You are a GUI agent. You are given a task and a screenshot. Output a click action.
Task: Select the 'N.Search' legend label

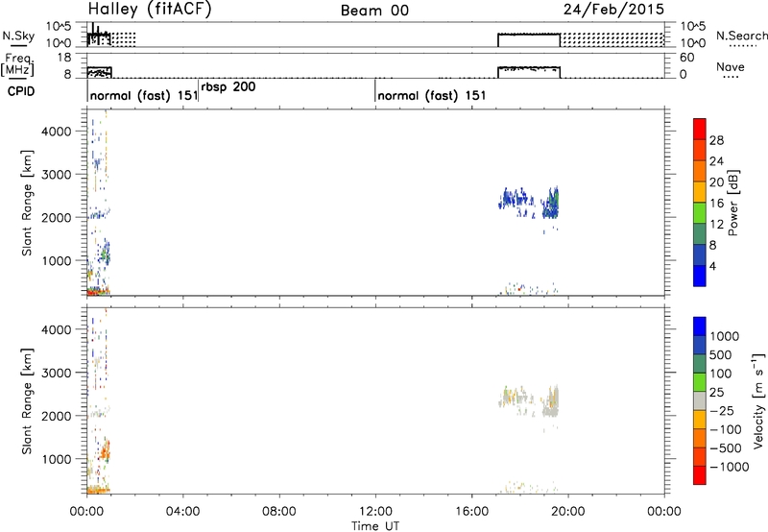click(x=741, y=36)
